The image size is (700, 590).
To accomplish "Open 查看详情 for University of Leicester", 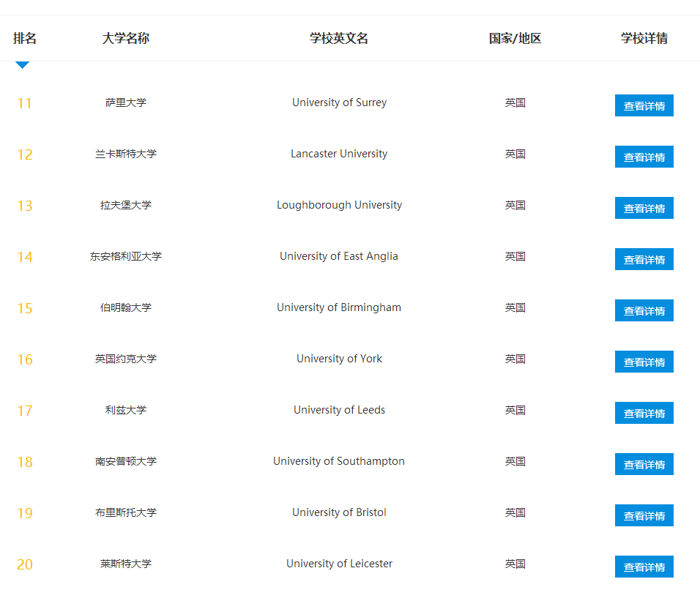I will coord(644,567).
